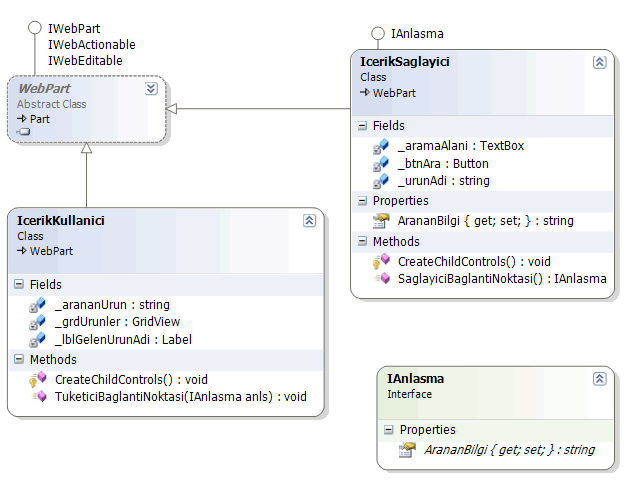Collapse the Fields section in IcerikSaglayici

(363, 126)
